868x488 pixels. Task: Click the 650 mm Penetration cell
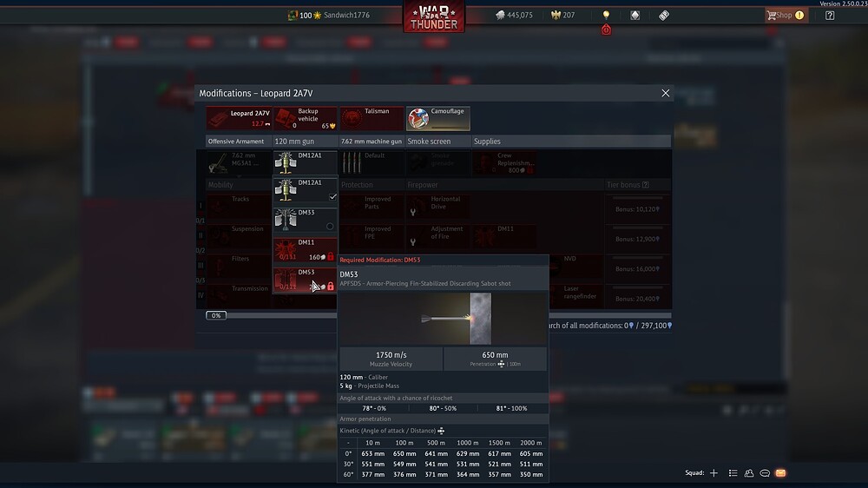click(x=495, y=359)
